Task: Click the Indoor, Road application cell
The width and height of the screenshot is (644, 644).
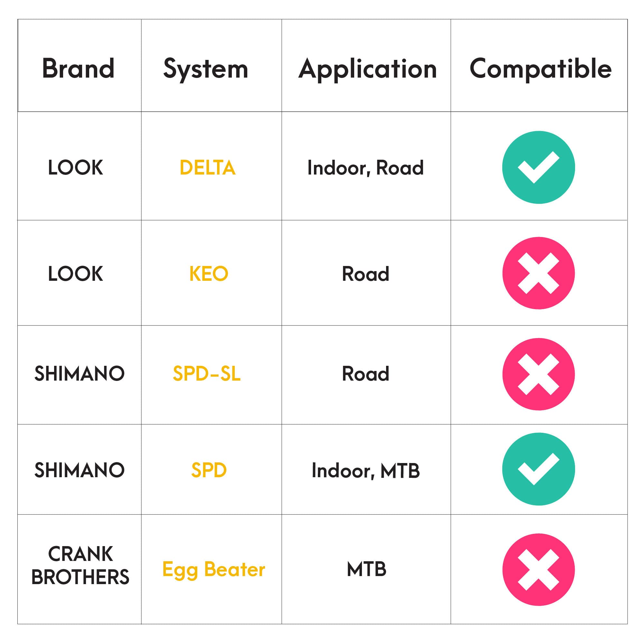Action: [365, 168]
